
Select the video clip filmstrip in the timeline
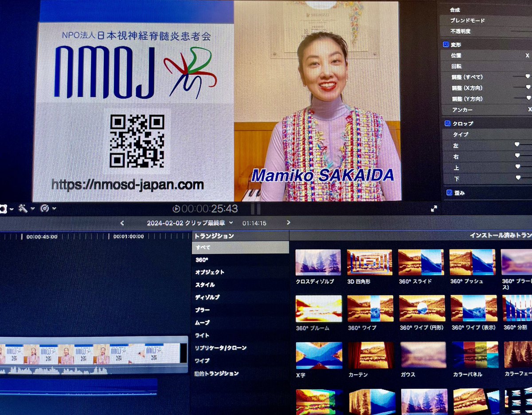(x=94, y=354)
